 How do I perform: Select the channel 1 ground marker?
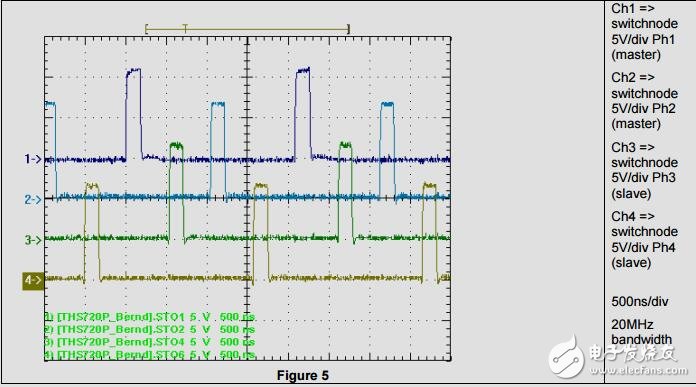click(x=33, y=159)
